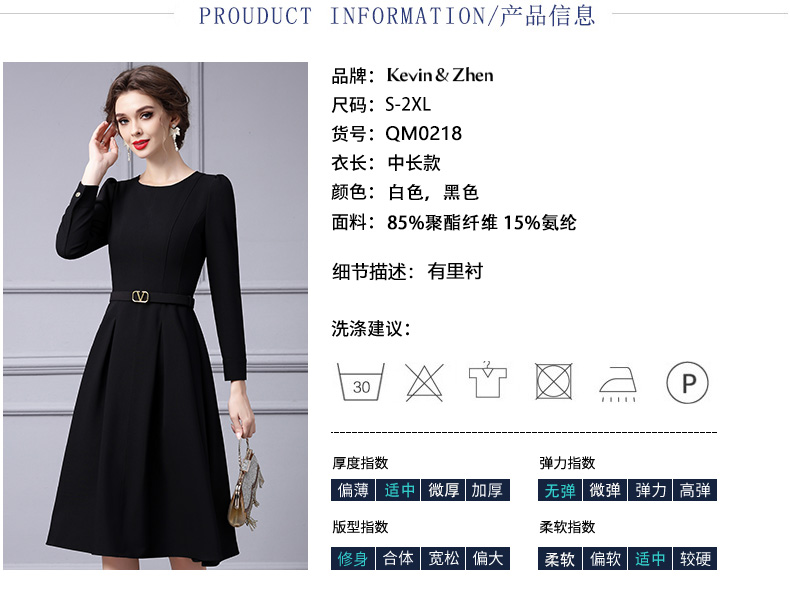This screenshot has height=600, width=790.
Task: Open the black dress model photo
Action: click(155, 316)
